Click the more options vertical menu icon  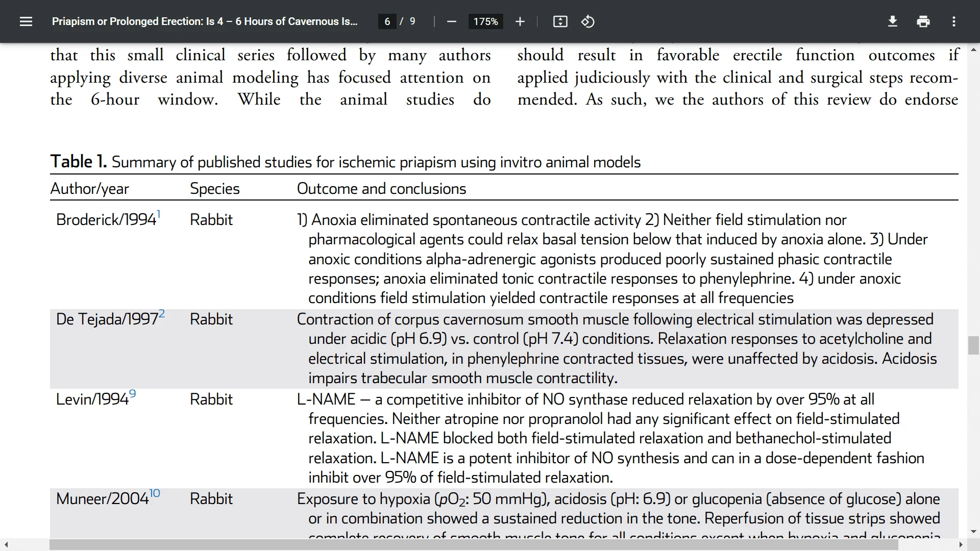tap(954, 21)
